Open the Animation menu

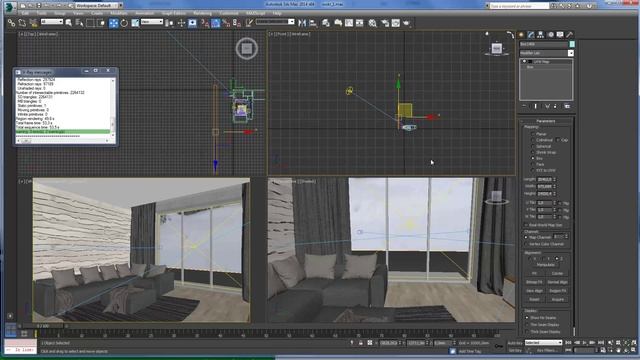click(x=145, y=13)
